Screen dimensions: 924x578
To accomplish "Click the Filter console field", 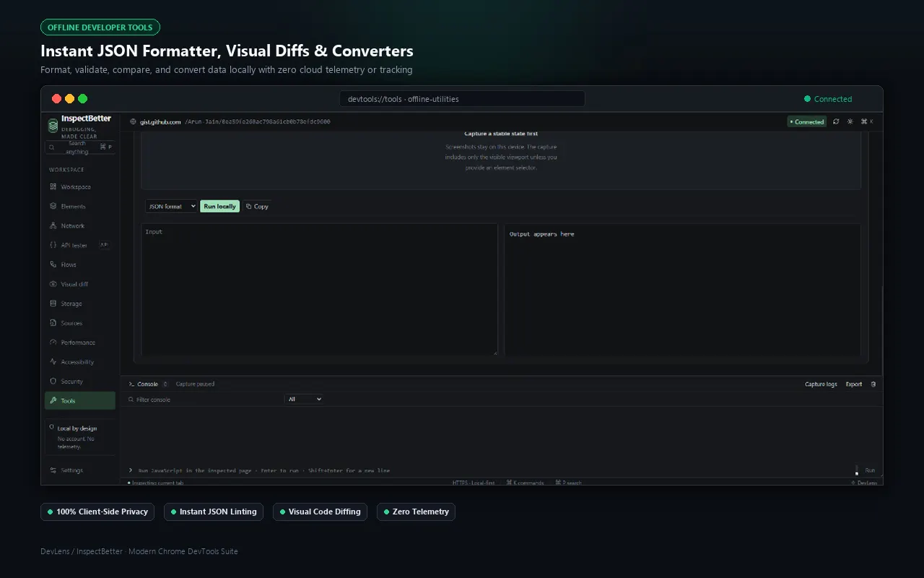I will [204, 400].
